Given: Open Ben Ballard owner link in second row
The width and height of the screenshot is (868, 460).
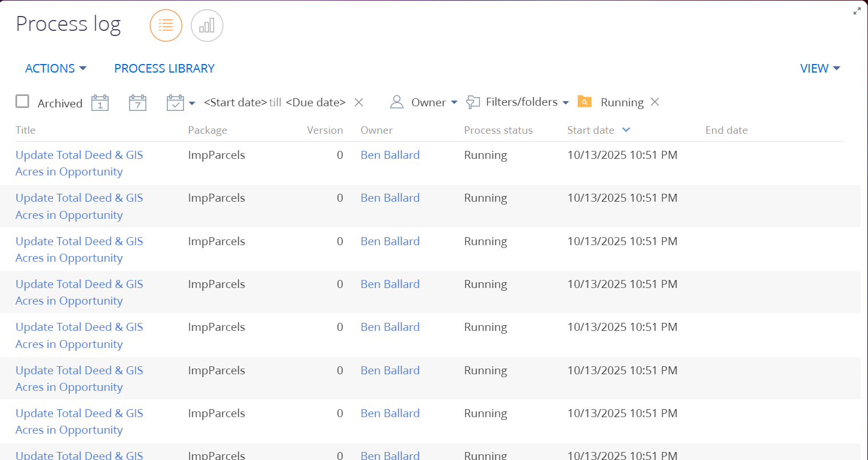Looking at the screenshot, I should (390, 198).
